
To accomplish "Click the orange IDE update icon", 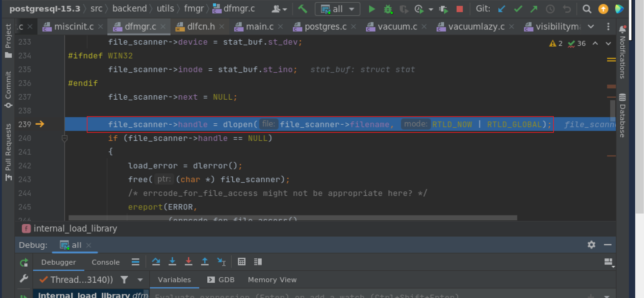I will pyautogui.click(x=603, y=9).
